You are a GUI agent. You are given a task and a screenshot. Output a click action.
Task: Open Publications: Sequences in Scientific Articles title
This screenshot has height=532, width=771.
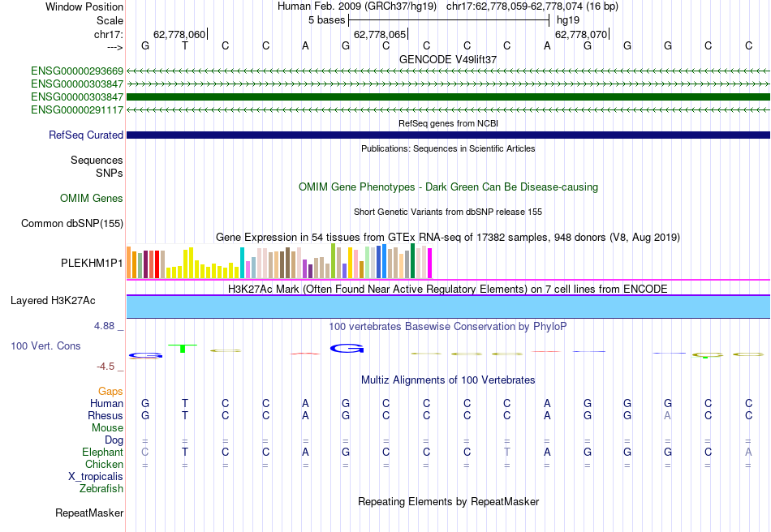(448, 148)
